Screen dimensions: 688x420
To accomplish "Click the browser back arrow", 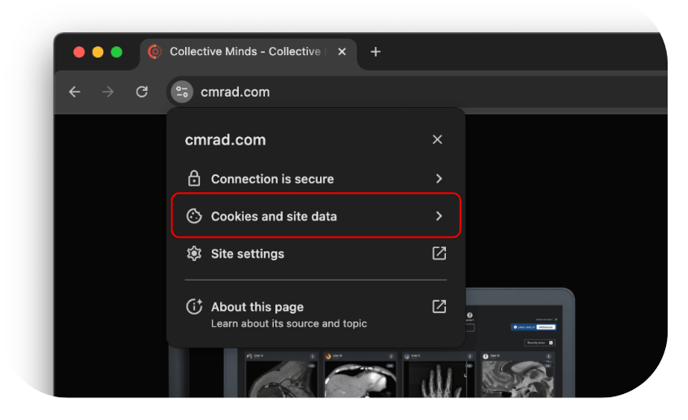I will click(x=75, y=92).
